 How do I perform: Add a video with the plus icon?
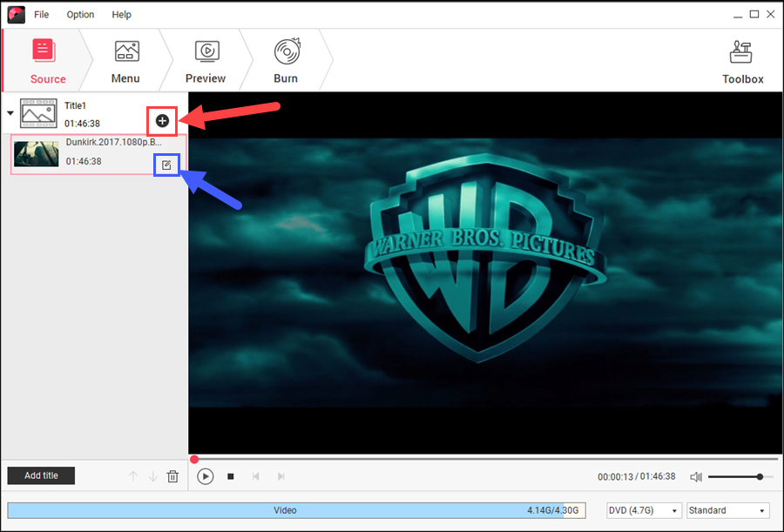(x=162, y=120)
